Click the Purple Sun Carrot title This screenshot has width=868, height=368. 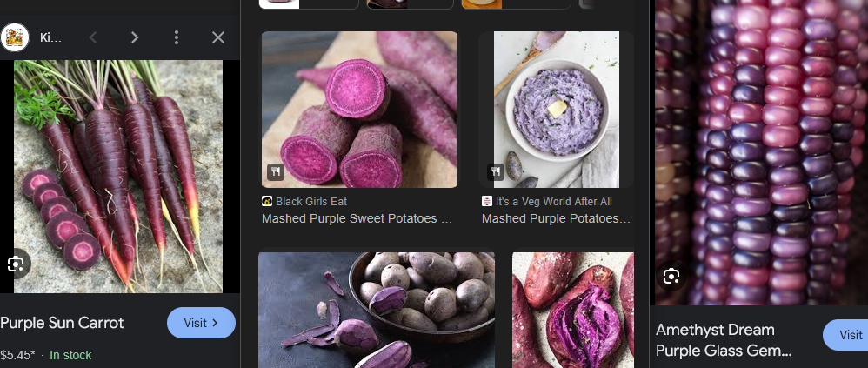[x=62, y=323]
